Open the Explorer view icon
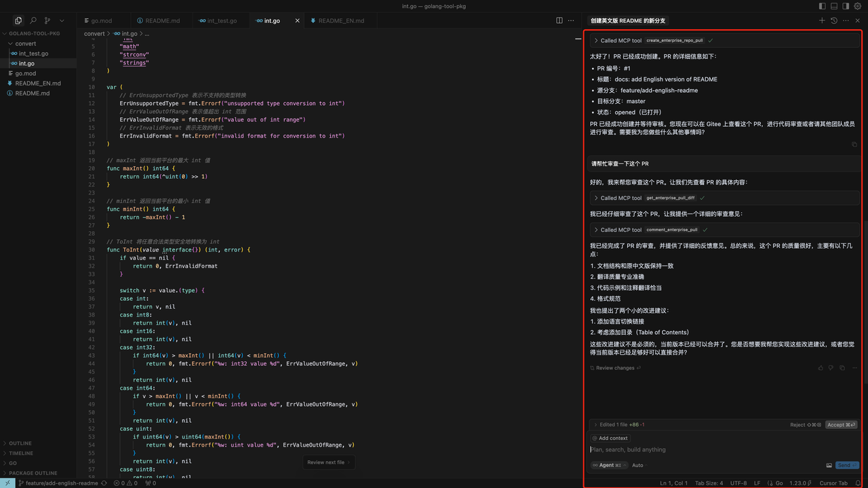This screenshot has width=868, height=488. pyautogui.click(x=18, y=21)
